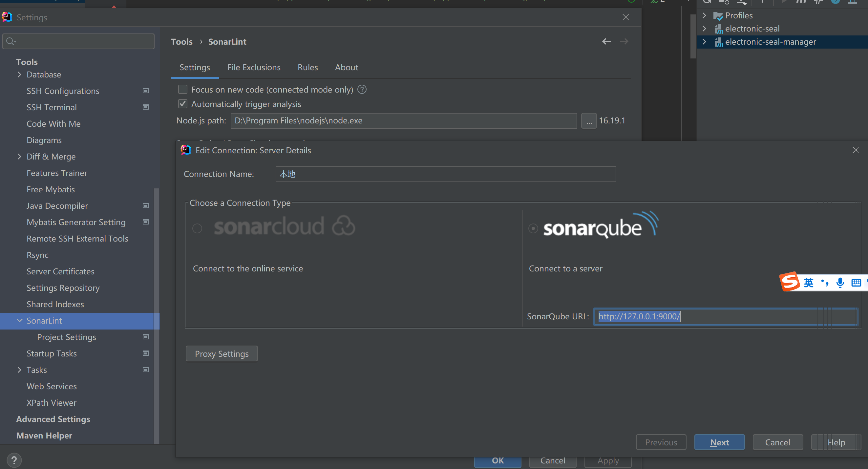868x469 pixels.
Task: Click Cancel in the Edit Connection dialog
Action: [x=777, y=442]
